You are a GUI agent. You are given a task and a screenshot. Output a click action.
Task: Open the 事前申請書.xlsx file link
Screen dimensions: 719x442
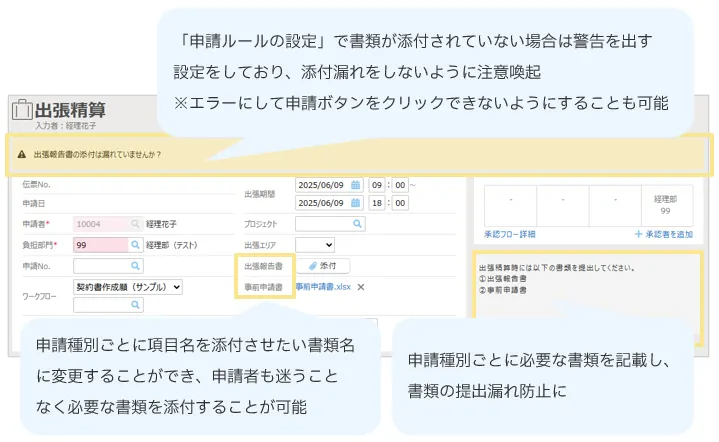click(x=323, y=287)
